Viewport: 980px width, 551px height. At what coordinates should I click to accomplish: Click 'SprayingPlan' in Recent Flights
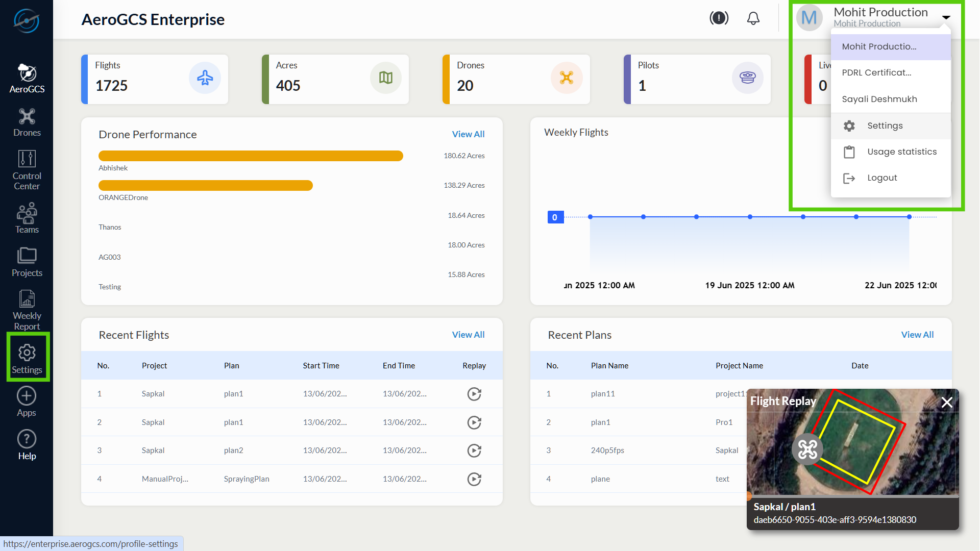pyautogui.click(x=247, y=479)
